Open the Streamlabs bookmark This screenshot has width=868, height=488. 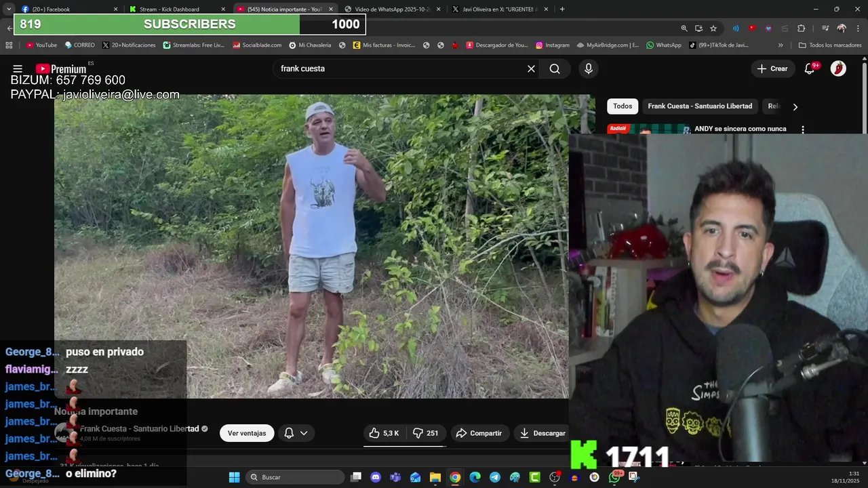click(193, 45)
